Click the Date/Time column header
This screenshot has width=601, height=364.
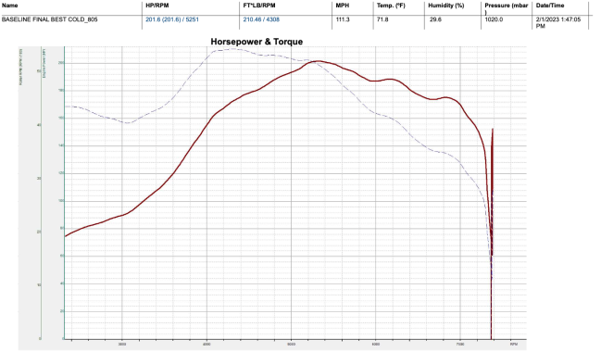click(550, 6)
